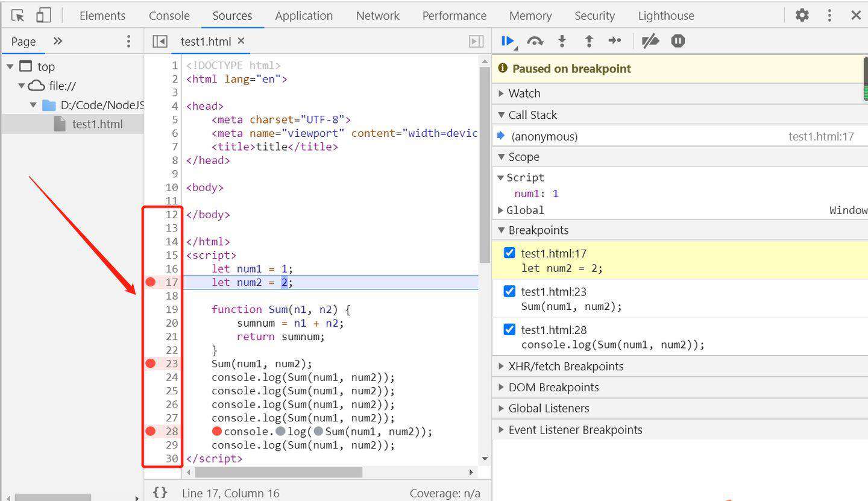Pretty print the source with curly braces icon
This screenshot has height=501, width=868.
tap(160, 493)
